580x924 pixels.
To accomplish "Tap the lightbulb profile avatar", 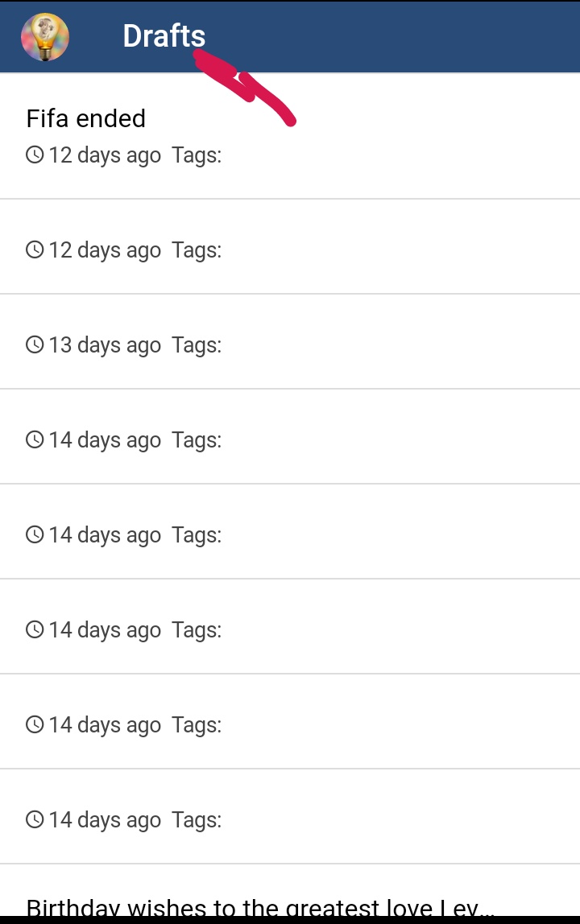I will pos(45,37).
